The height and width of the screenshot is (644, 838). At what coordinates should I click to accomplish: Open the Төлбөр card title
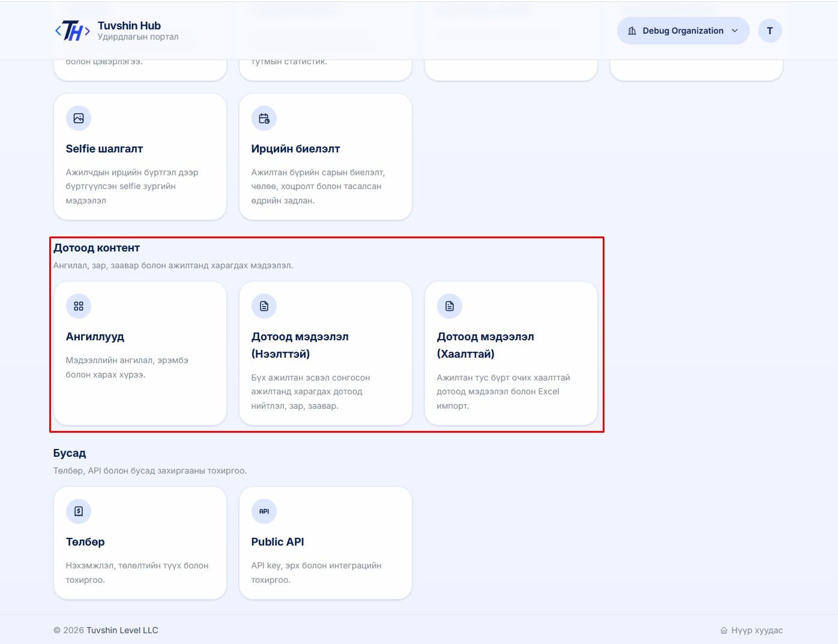coord(85,542)
